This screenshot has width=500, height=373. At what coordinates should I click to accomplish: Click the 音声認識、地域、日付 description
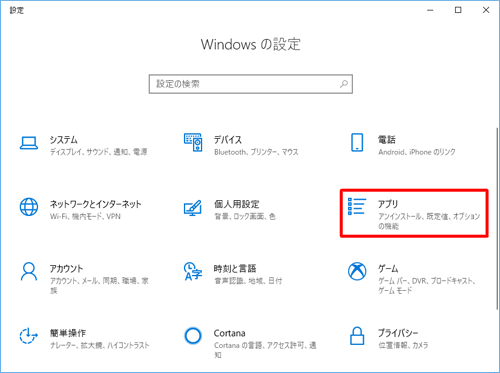[248, 281]
